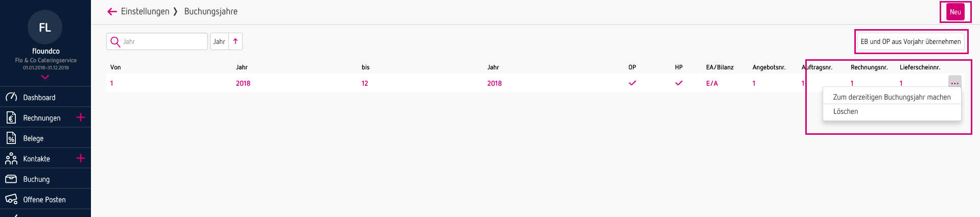This screenshot has height=217, width=980.
Task: Click the back arrow beside Einstellungen
Action: (x=112, y=12)
